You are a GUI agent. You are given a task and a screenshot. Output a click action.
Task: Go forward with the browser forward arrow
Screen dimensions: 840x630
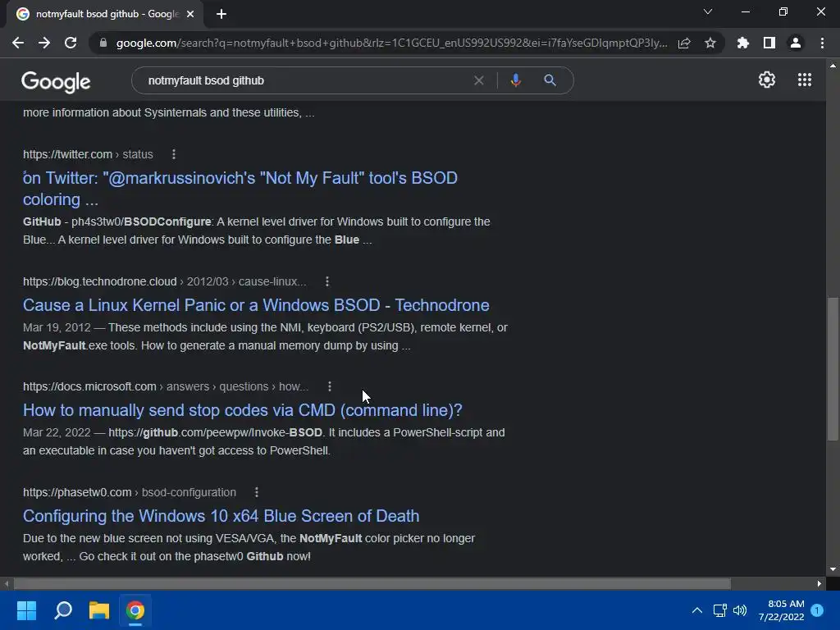tap(44, 43)
